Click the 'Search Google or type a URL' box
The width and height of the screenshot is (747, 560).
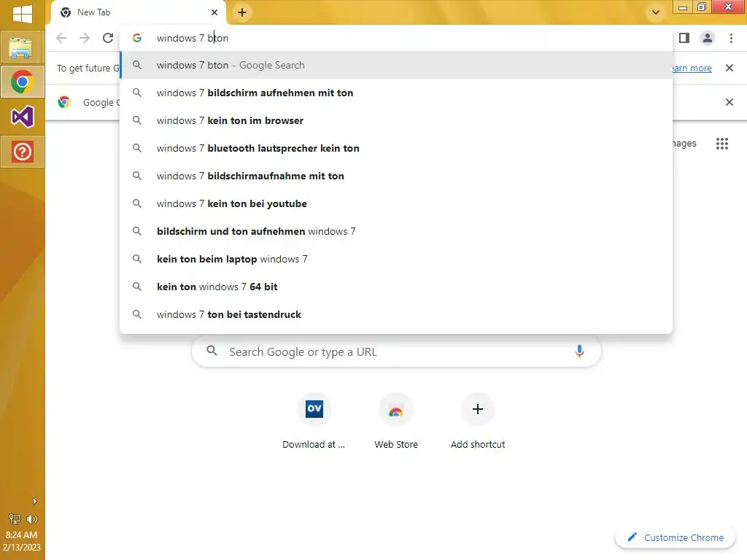[396, 352]
